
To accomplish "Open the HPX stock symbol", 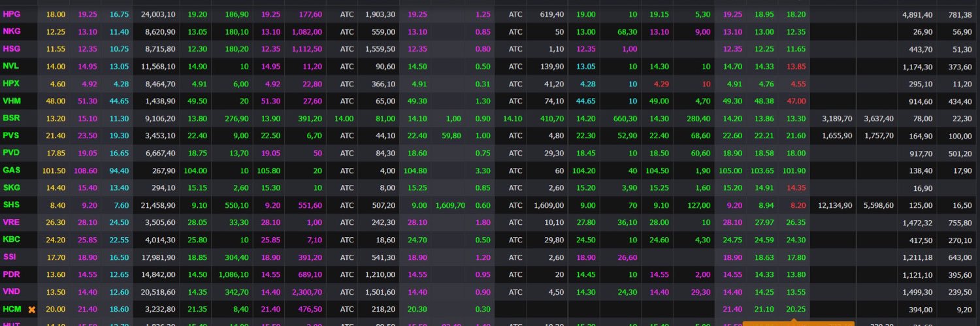I will [11, 83].
